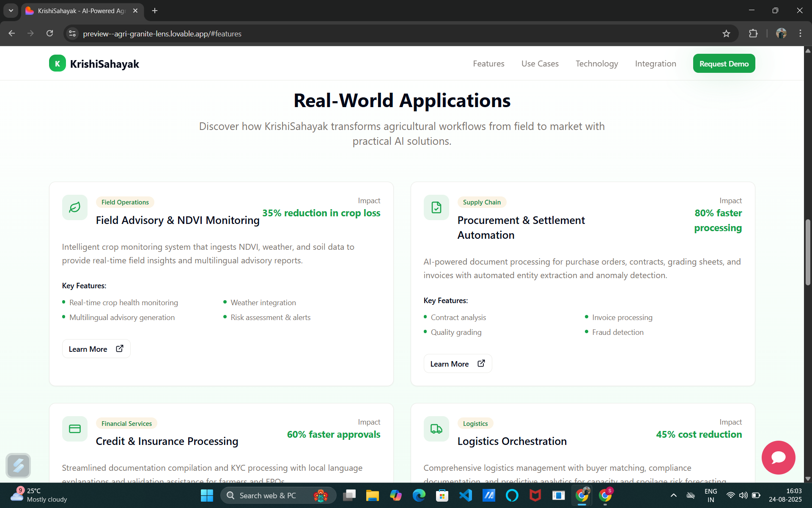The image size is (812, 508).
Task: Click the browser address bar URL
Action: point(162,33)
